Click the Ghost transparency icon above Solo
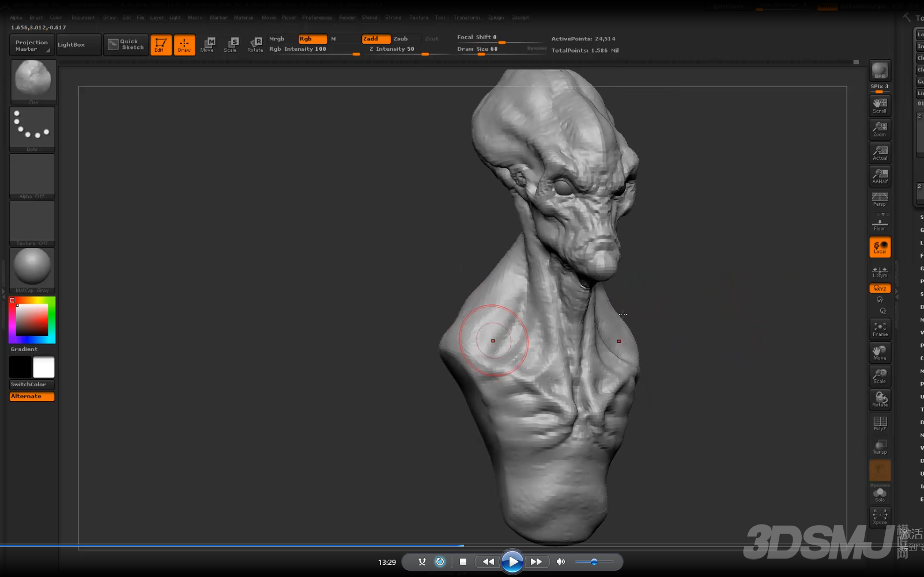Viewport: 924px width, 577px height. pyautogui.click(x=880, y=470)
